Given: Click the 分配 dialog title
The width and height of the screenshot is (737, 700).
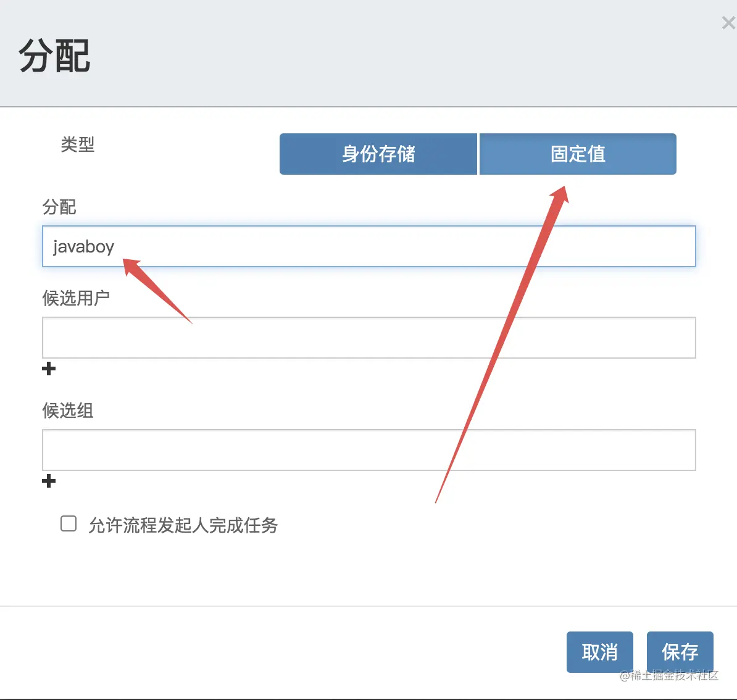Looking at the screenshot, I should 55,56.
